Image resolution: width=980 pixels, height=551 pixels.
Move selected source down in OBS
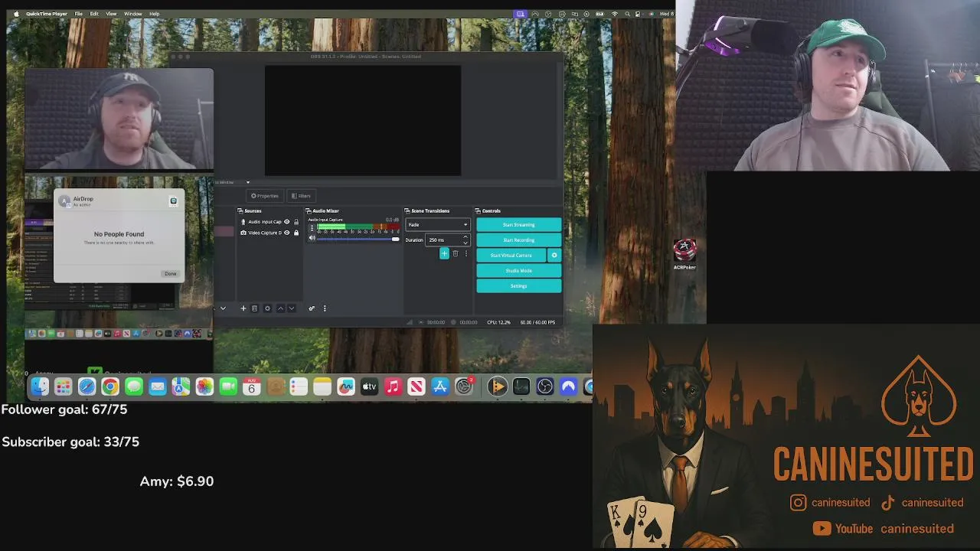pos(291,308)
